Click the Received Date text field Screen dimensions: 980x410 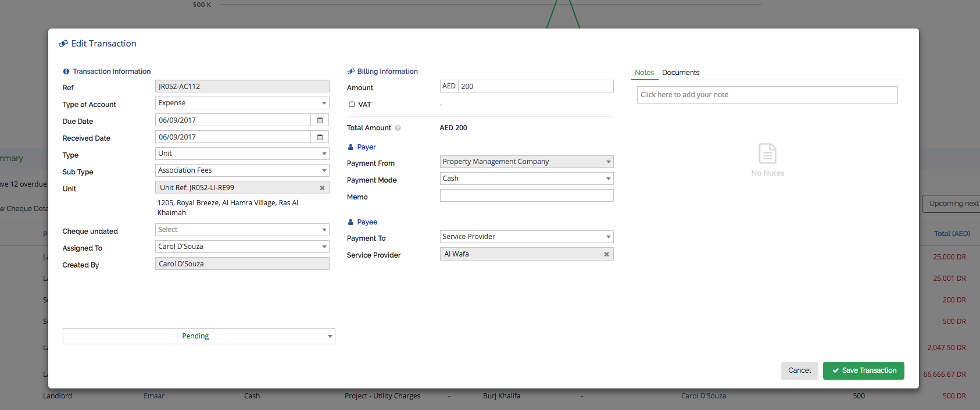pos(233,137)
